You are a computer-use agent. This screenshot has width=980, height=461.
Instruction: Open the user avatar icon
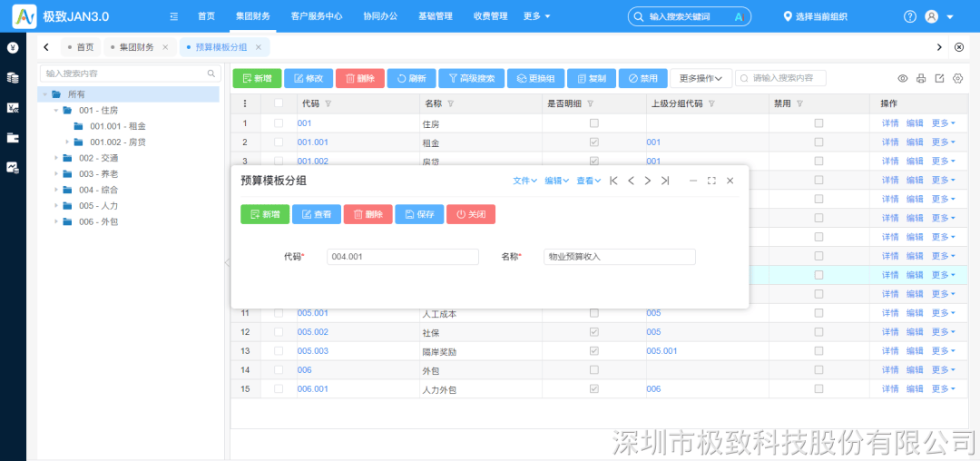[x=931, y=16]
